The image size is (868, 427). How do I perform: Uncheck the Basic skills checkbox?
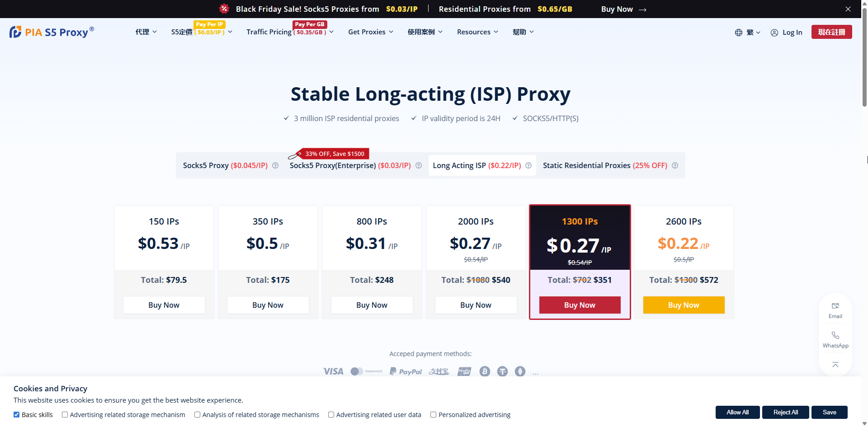coord(16,414)
